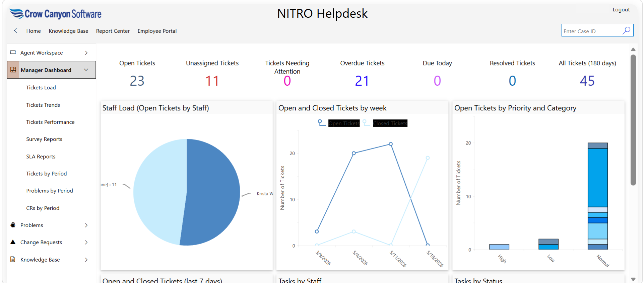
Task: Collapse the Manager Dashboard section
Action: click(x=86, y=70)
